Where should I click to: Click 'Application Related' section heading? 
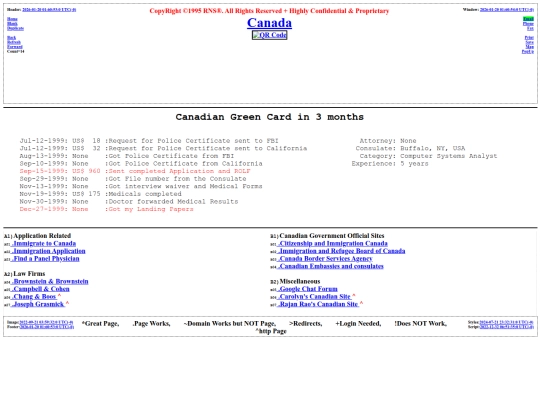(x=42, y=236)
